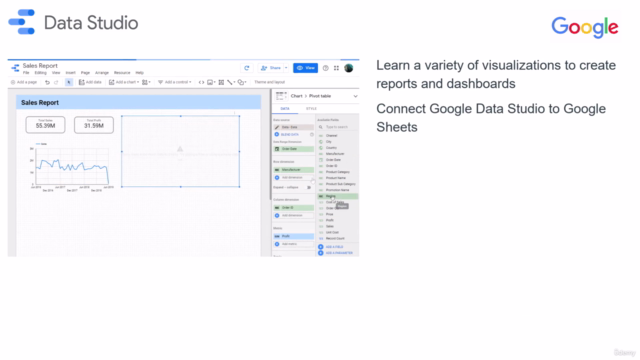Expand the Chart > Pivot table chevron
This screenshot has height=360, width=640.
click(355, 96)
